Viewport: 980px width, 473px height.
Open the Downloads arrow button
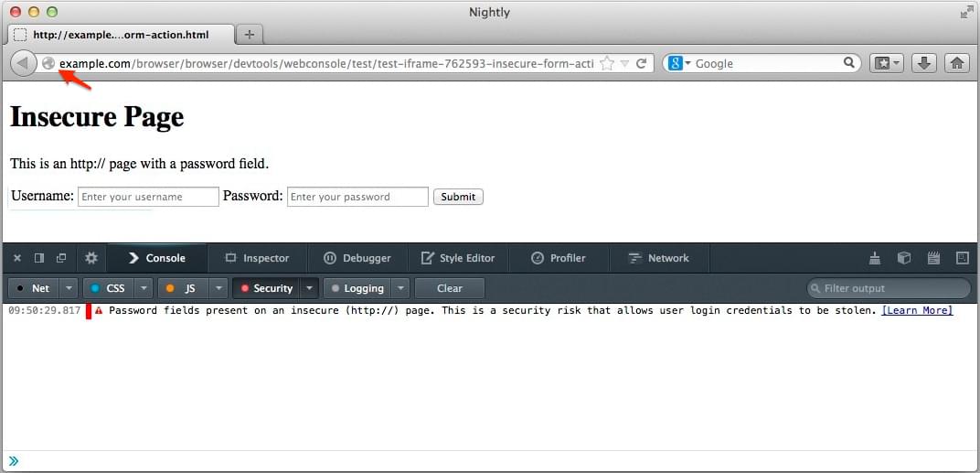[924, 63]
